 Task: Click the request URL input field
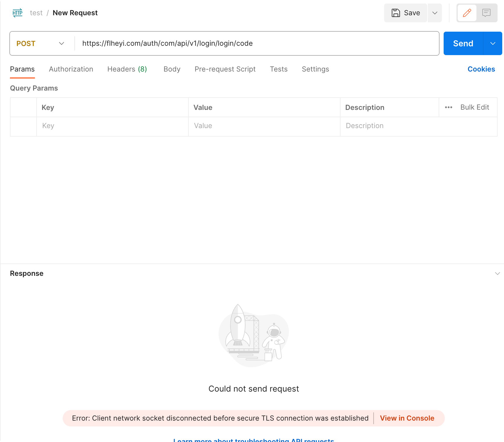click(x=257, y=43)
